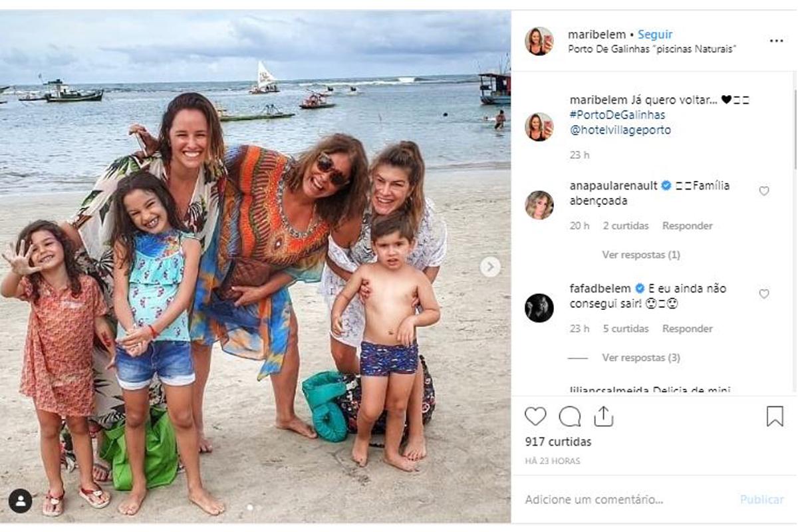Like fafadbelem's comment
The image size is (798, 532).
coord(764,294)
